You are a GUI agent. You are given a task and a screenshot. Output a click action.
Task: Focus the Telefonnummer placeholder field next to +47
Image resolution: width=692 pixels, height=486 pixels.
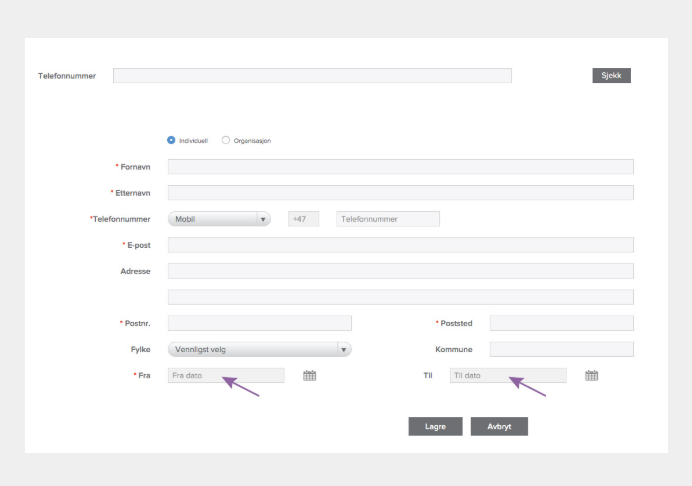point(388,219)
